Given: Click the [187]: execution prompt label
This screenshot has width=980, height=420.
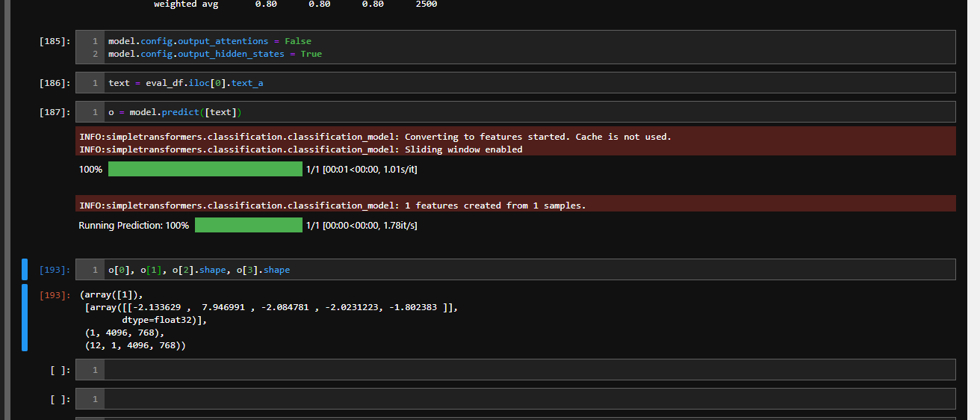Looking at the screenshot, I should (x=55, y=112).
